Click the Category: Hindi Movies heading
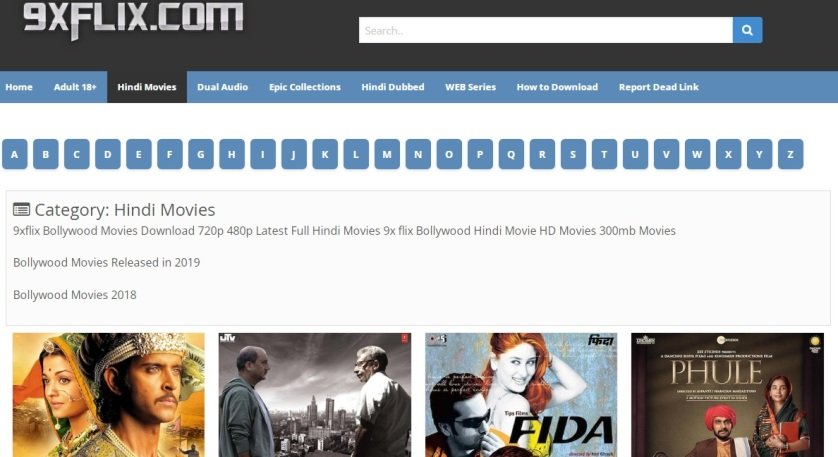Viewport: 838px width, 457px height. click(x=125, y=210)
